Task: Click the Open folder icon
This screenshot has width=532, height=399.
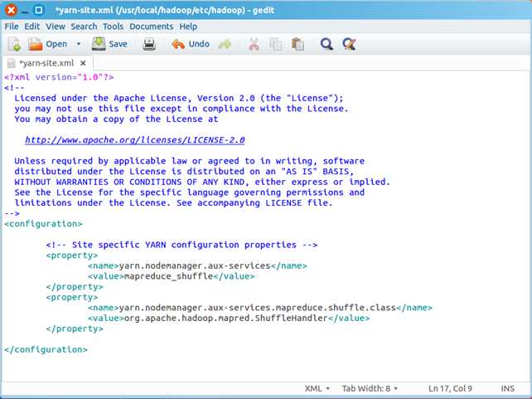Action: tap(36, 44)
